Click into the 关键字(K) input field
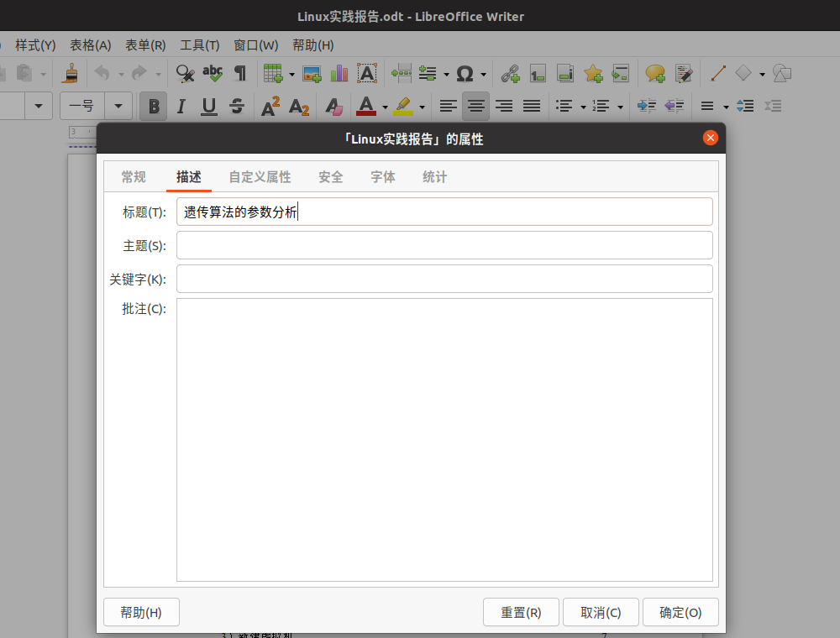 point(444,279)
